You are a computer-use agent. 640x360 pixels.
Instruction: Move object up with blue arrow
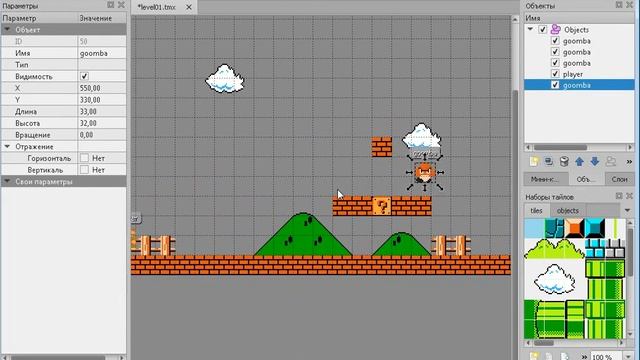point(579,162)
